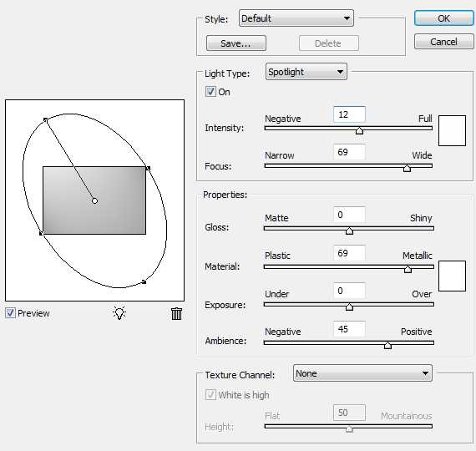Open the material color swatch beside Material
The height and width of the screenshot is (451, 476).
coord(452,276)
